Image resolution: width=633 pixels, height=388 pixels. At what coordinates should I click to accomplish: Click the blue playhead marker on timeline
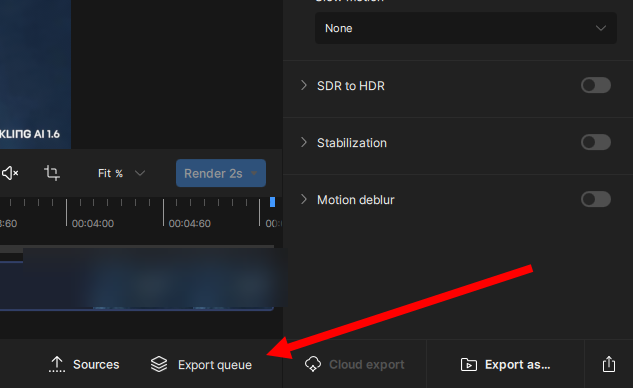pyautogui.click(x=272, y=202)
